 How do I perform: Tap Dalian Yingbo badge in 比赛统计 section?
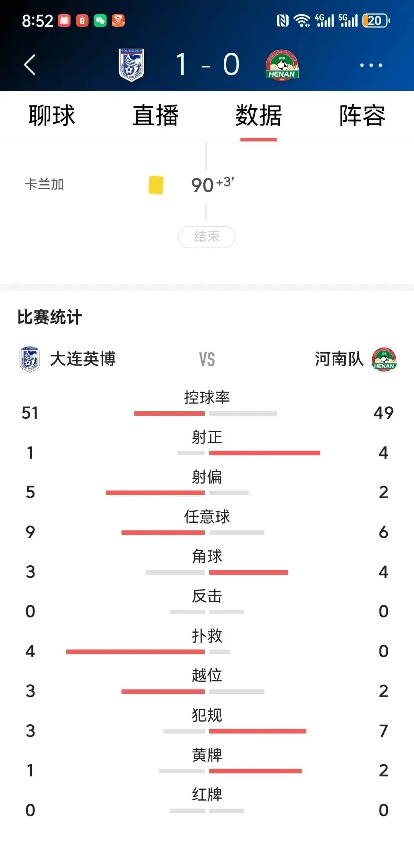(x=30, y=359)
